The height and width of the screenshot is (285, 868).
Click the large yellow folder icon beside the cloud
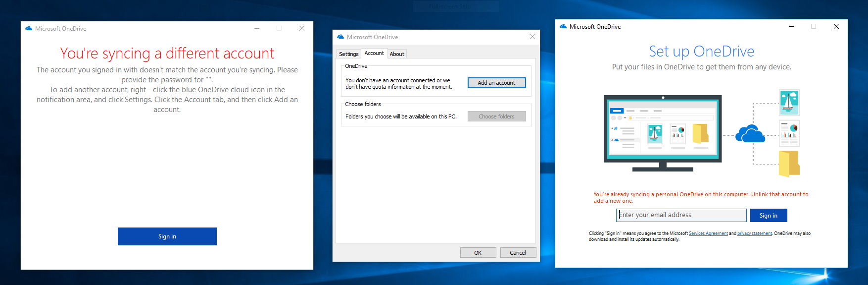pyautogui.click(x=789, y=164)
